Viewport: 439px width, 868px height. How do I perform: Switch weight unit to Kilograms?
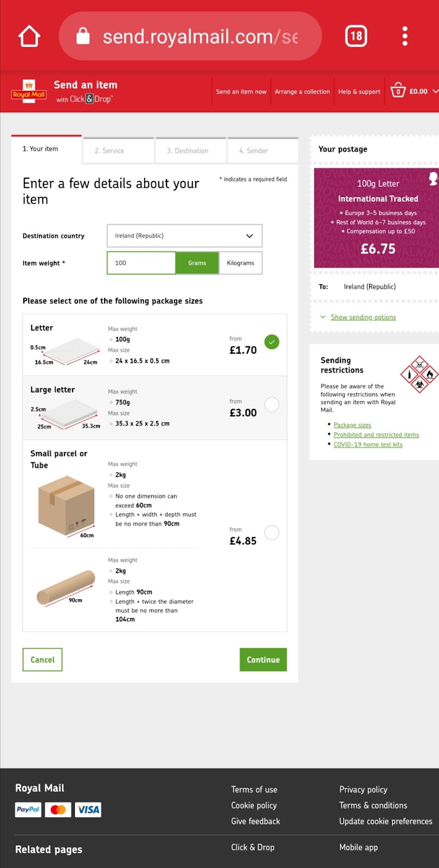click(241, 263)
